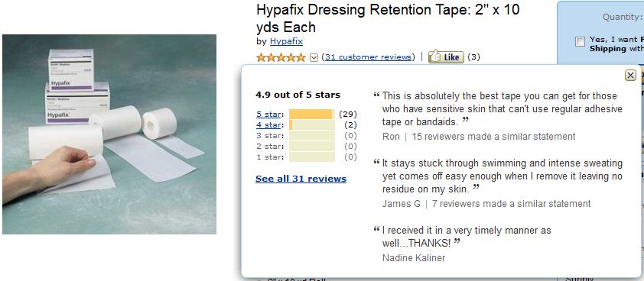Click the thumbs-up Like button
The height and width of the screenshot is (281, 644).
(446, 57)
